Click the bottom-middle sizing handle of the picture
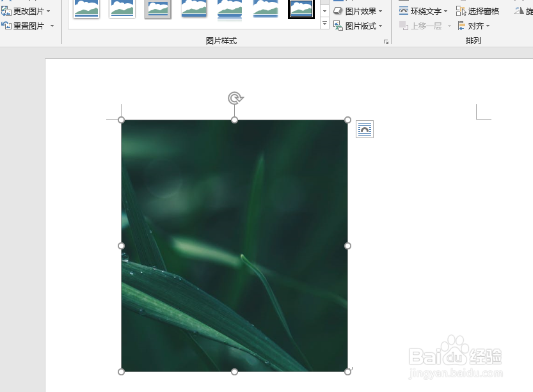The image size is (533, 392). 234,372
